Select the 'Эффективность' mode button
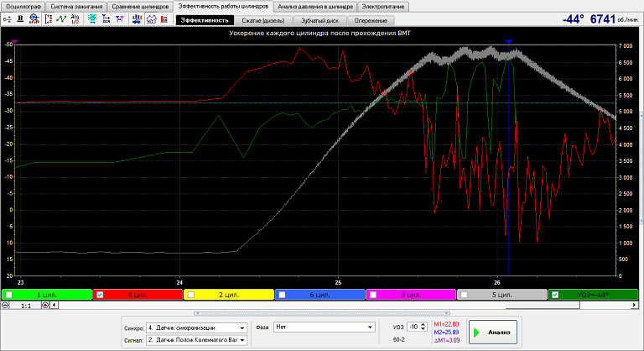Viewport: 644px width, 351px height. 205,20
